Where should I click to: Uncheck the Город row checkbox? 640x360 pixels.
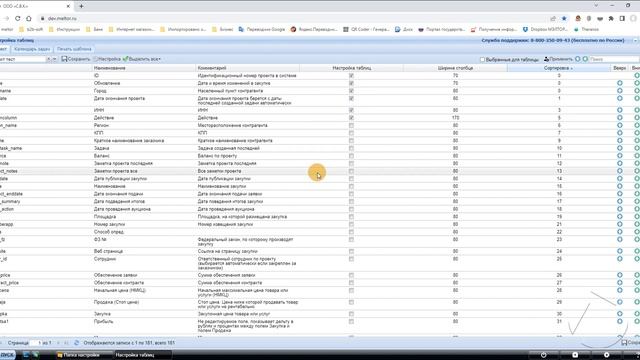[x=351, y=91]
